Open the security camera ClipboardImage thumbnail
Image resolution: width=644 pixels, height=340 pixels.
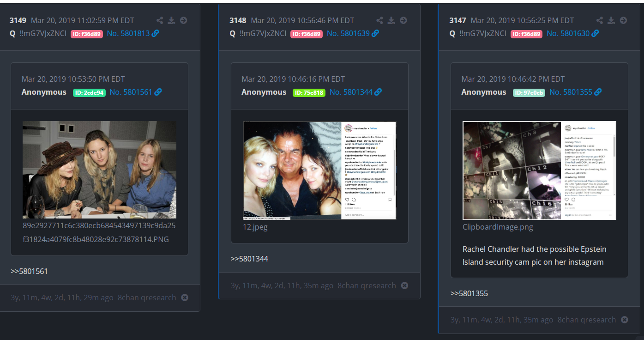point(539,170)
